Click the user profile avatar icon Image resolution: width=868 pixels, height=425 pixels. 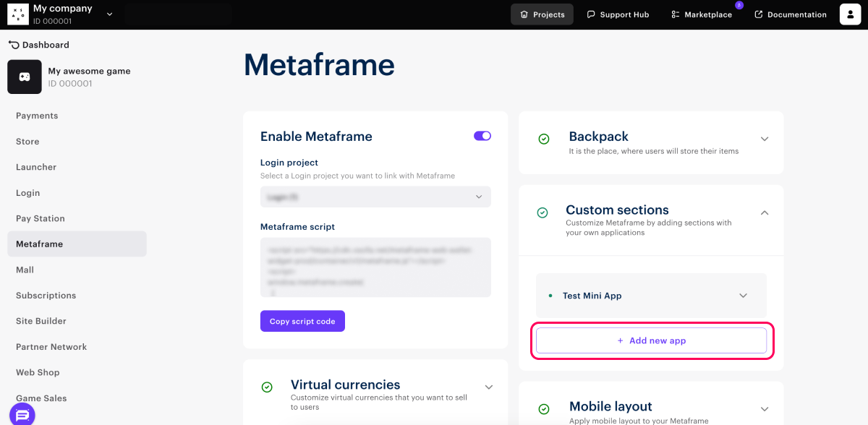pos(850,14)
